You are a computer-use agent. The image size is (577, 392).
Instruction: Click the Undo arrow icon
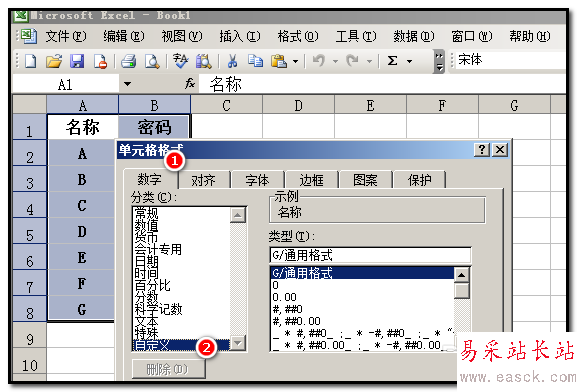click(319, 61)
